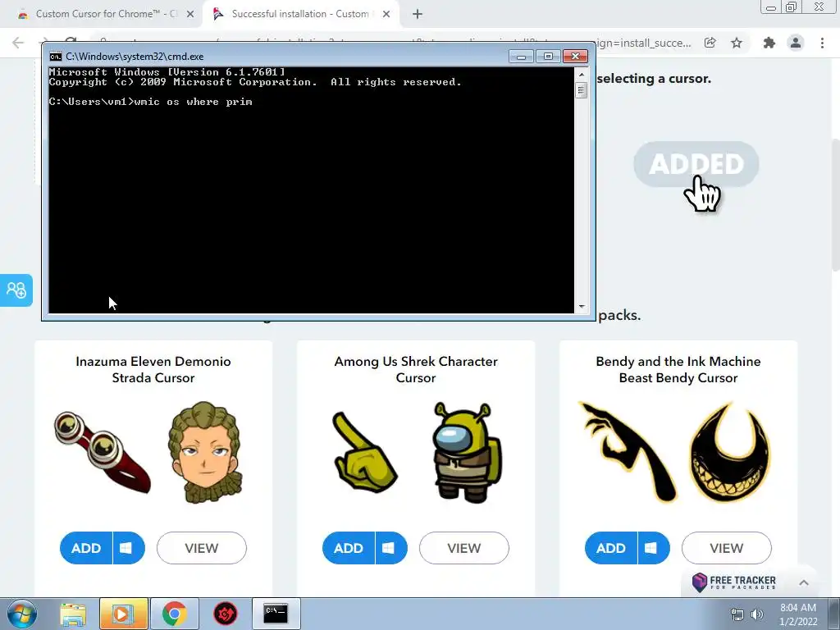Add the Bendy Ink Machine Beast Bendy cursor
840x630 pixels.
610,548
